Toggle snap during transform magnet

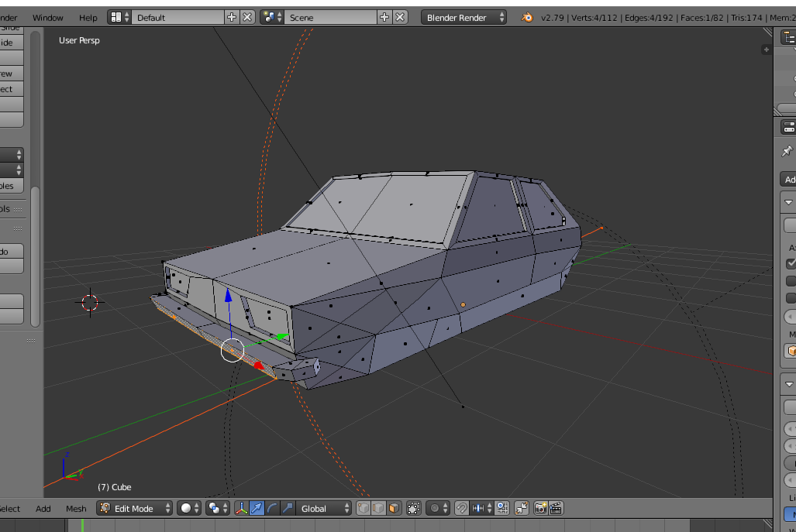(x=463, y=508)
